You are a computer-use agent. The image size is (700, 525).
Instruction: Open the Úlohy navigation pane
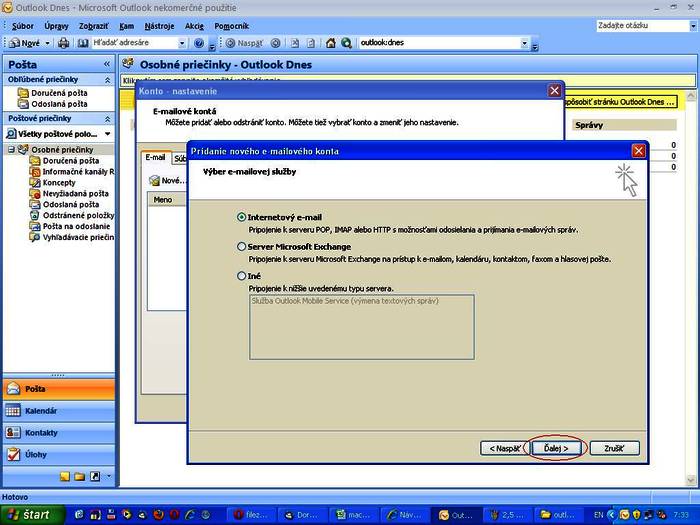[59, 454]
